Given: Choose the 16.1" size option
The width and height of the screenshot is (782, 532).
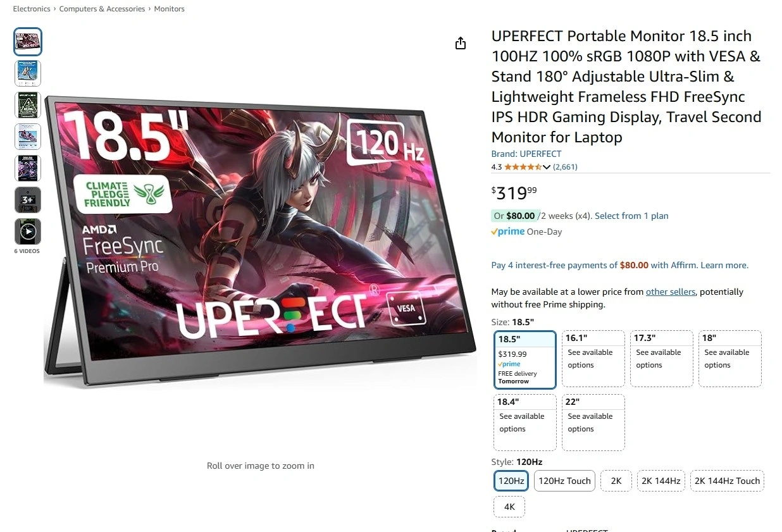Looking at the screenshot, I should point(593,359).
